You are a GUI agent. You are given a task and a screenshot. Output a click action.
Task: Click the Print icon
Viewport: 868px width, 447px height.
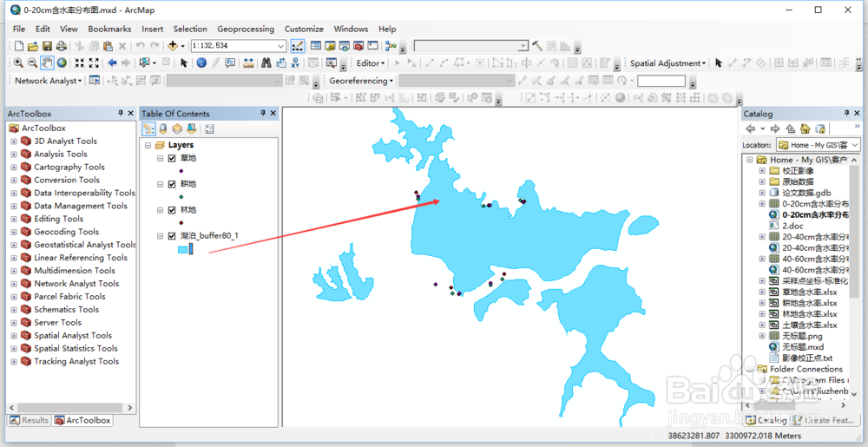point(62,46)
